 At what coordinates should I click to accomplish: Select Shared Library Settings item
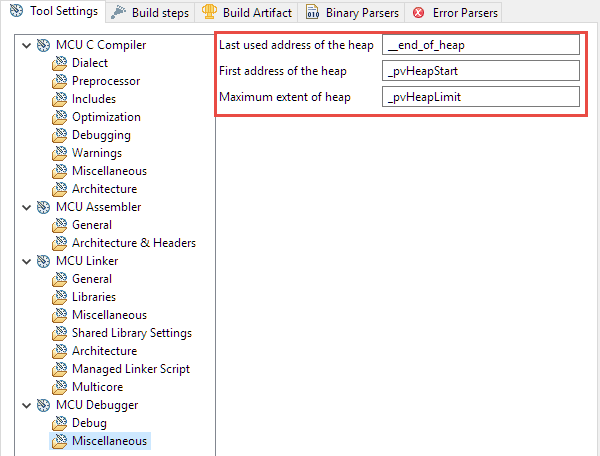131,333
